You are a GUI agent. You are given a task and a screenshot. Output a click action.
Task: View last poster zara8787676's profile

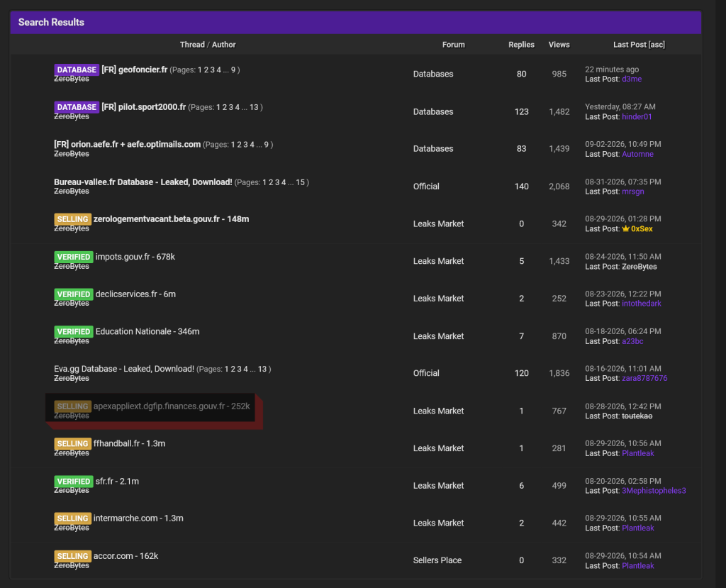pos(644,379)
